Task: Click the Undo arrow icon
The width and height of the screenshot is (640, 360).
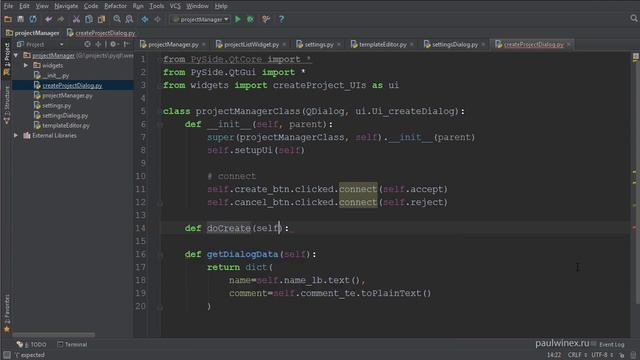Action: pos(49,19)
